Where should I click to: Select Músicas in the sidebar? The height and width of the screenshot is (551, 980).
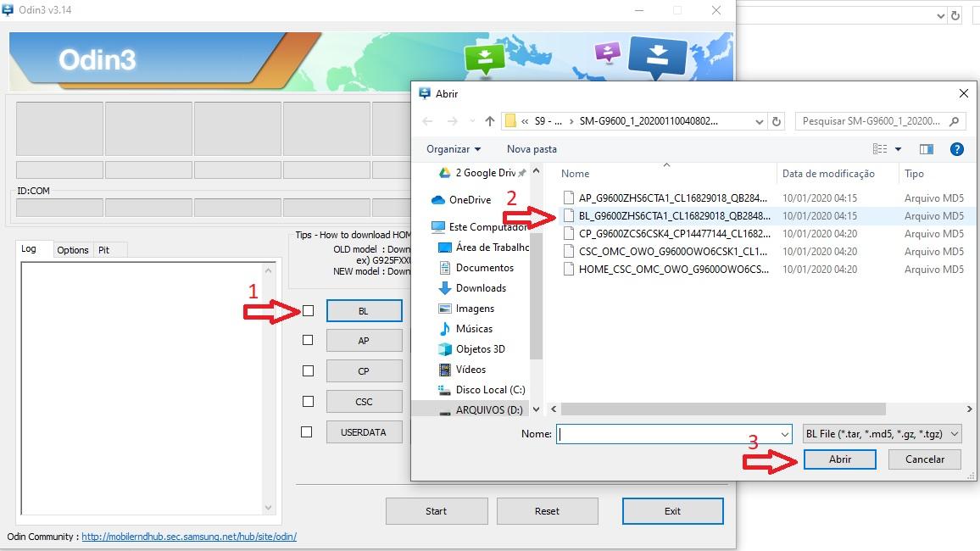click(465, 329)
